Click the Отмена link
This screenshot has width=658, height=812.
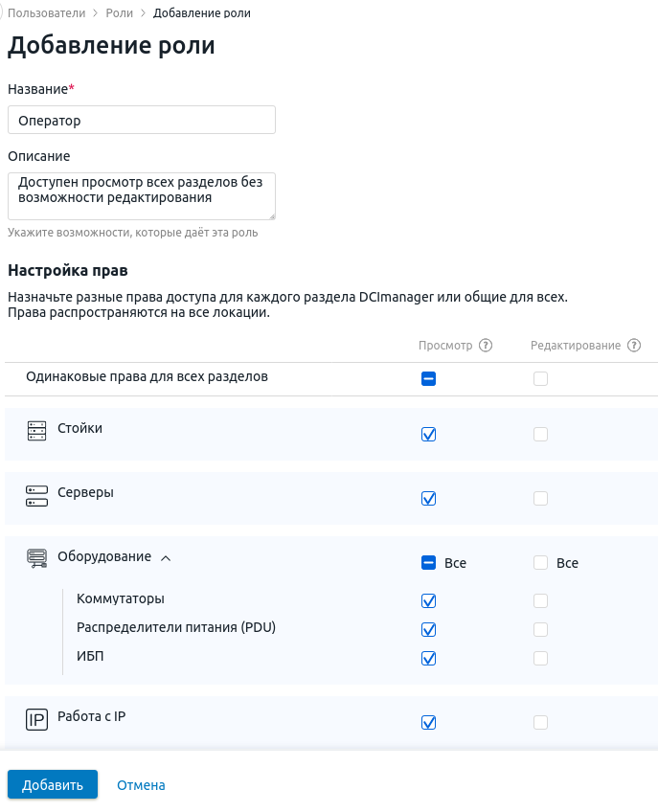pos(141,785)
